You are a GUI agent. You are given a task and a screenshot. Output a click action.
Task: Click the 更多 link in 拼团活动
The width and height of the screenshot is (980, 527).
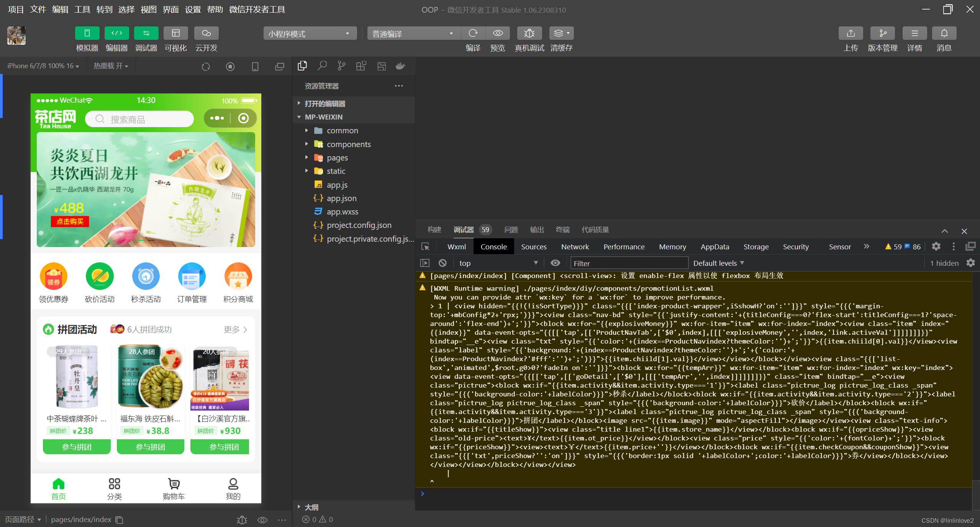[x=235, y=329]
